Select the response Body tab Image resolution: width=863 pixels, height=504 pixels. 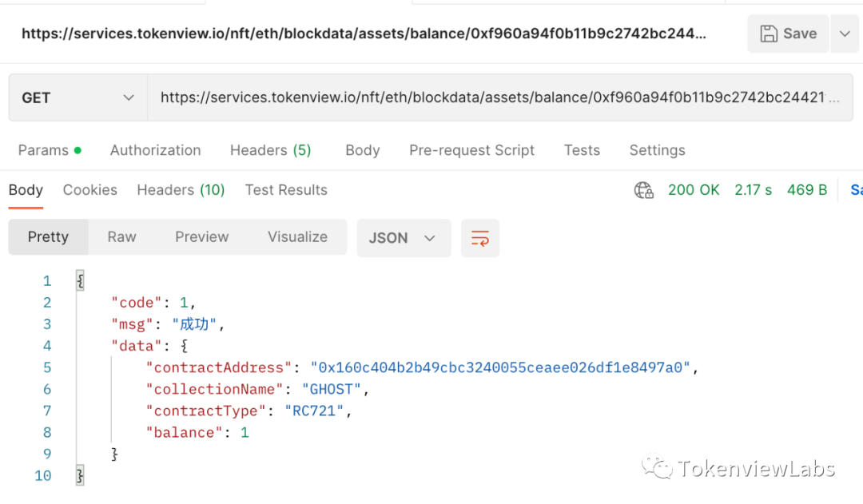pos(26,190)
